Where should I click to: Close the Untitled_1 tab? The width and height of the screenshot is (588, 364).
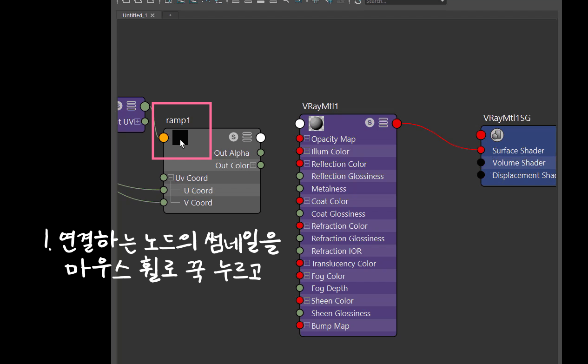pos(152,15)
